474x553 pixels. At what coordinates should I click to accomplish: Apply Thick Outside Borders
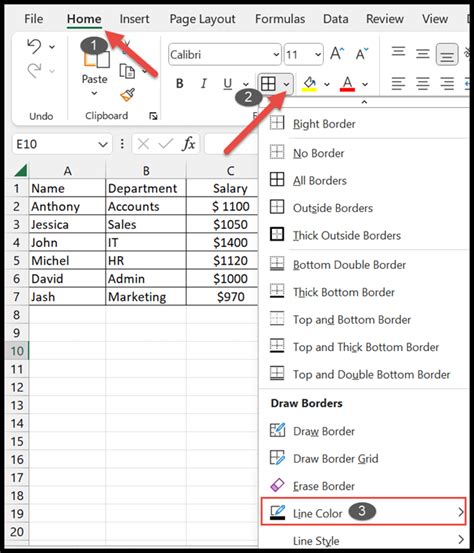pos(363,235)
